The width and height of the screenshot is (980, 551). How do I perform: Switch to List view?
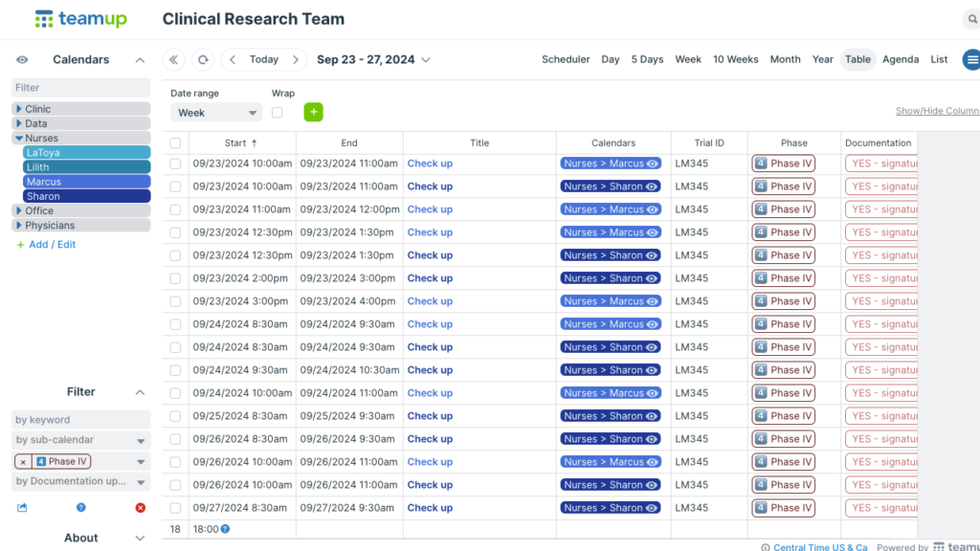(939, 60)
